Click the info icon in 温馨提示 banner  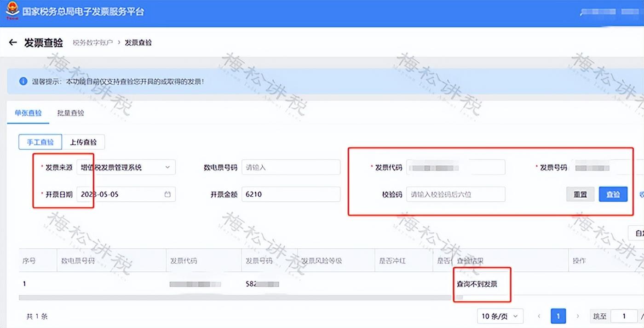click(x=23, y=81)
